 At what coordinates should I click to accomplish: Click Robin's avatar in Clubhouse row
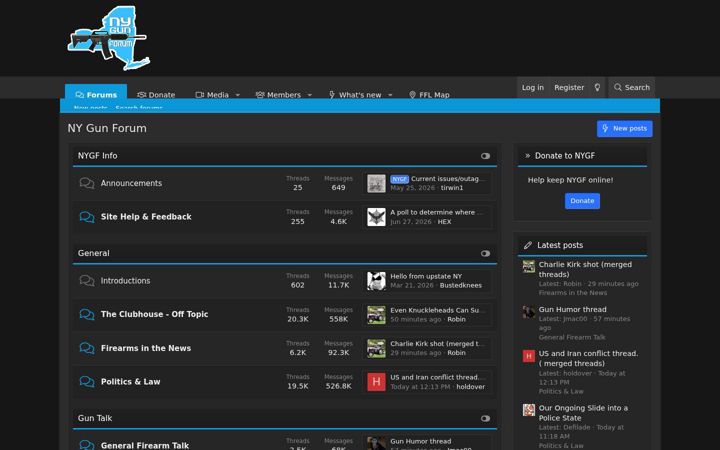(376, 315)
